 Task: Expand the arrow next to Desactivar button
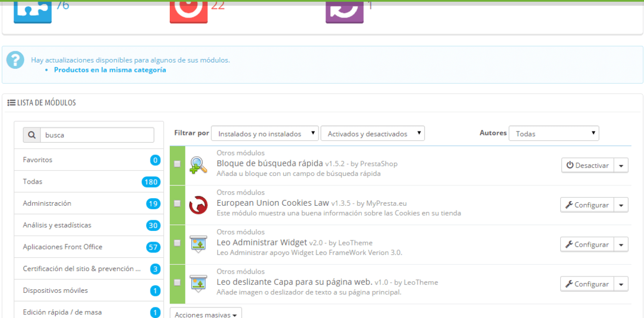621,165
